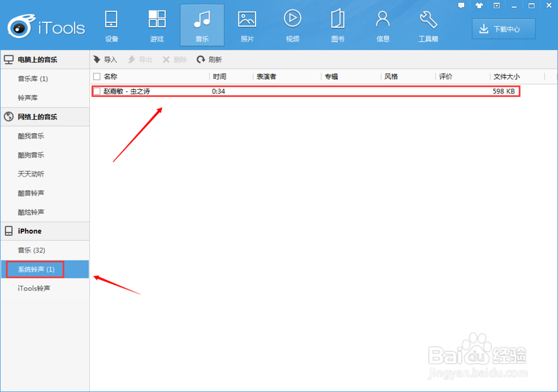
Task: Open the 工具箱 (Toolbox) panel
Action: 427,25
